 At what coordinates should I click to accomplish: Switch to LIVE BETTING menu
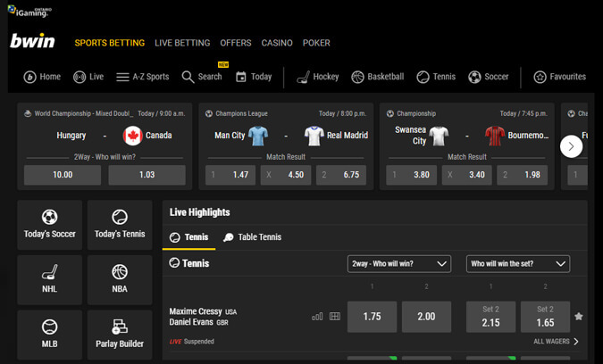pos(182,43)
